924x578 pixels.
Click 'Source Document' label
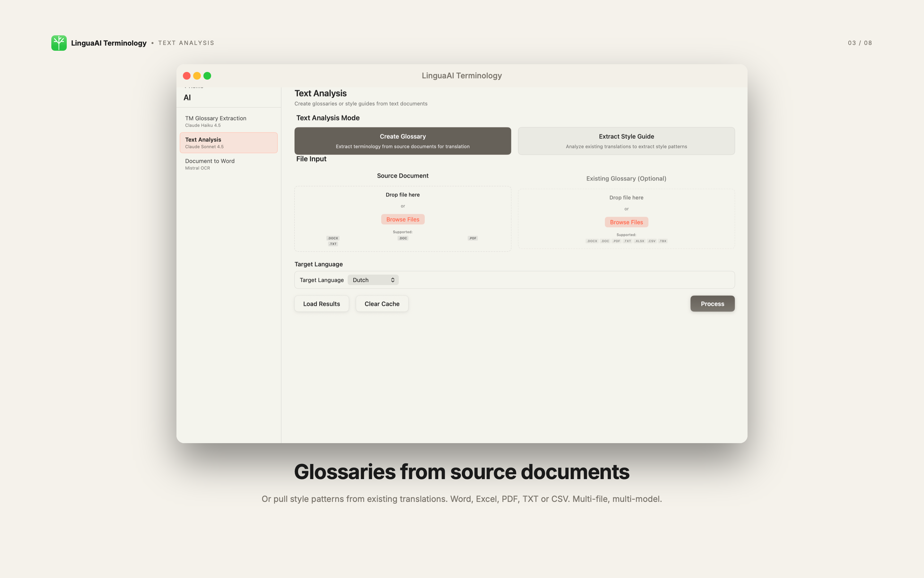402,175
